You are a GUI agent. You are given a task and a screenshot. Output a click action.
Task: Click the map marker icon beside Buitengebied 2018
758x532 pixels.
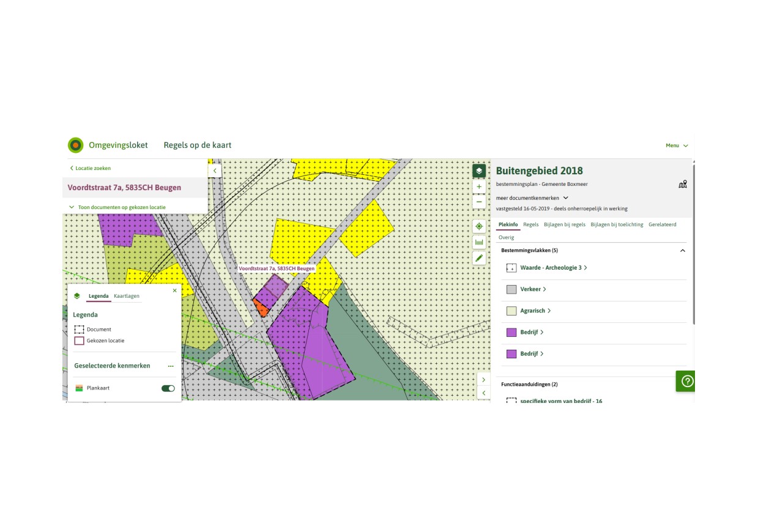point(683,184)
